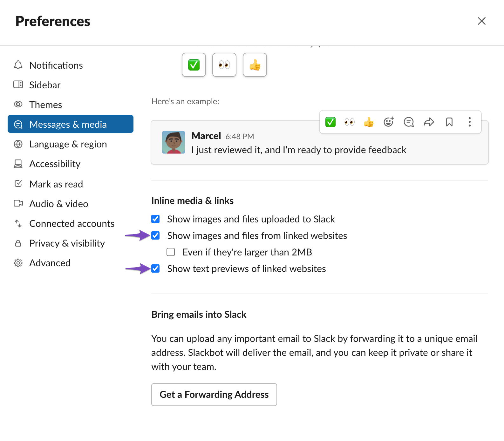The image size is (504, 441).
Task: Click the Notifications bell icon
Action: [18, 65]
